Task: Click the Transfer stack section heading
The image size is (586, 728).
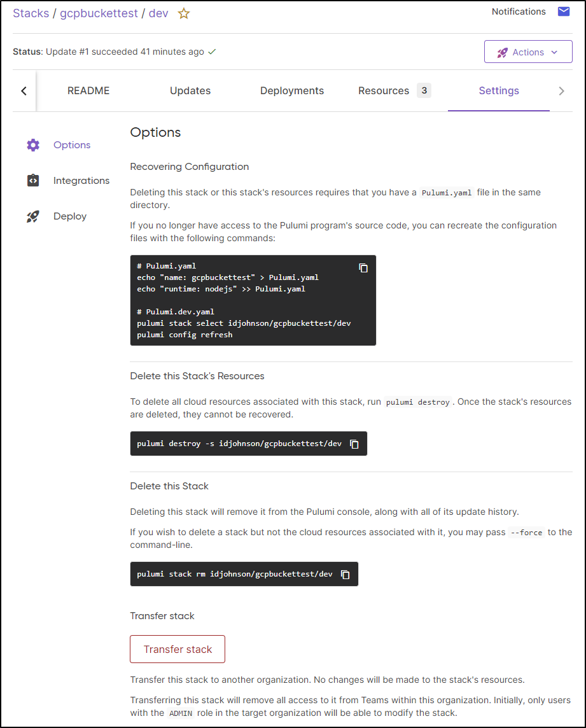Action: (x=162, y=616)
